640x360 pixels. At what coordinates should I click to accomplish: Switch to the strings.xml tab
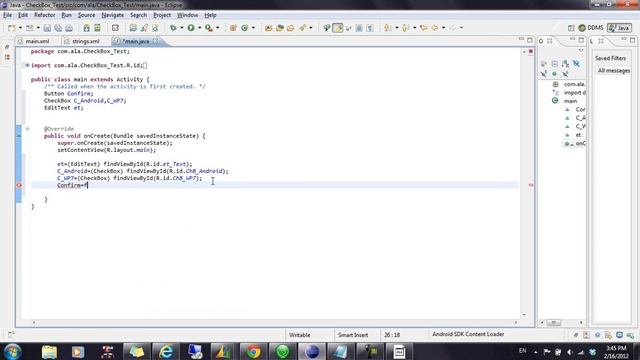pyautogui.click(x=85, y=41)
